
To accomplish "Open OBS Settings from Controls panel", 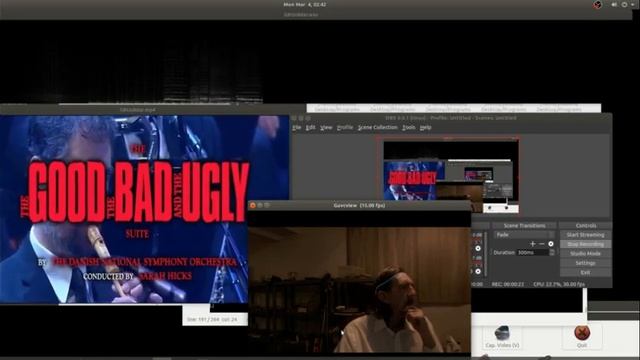I will pyautogui.click(x=585, y=263).
